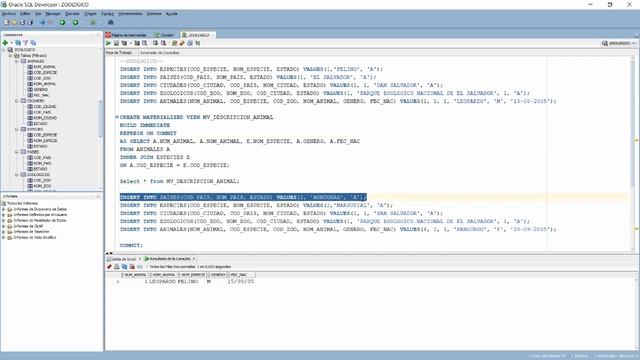Click the blue Undo arrow icon
640x360 pixels.
pyautogui.click(x=42, y=22)
